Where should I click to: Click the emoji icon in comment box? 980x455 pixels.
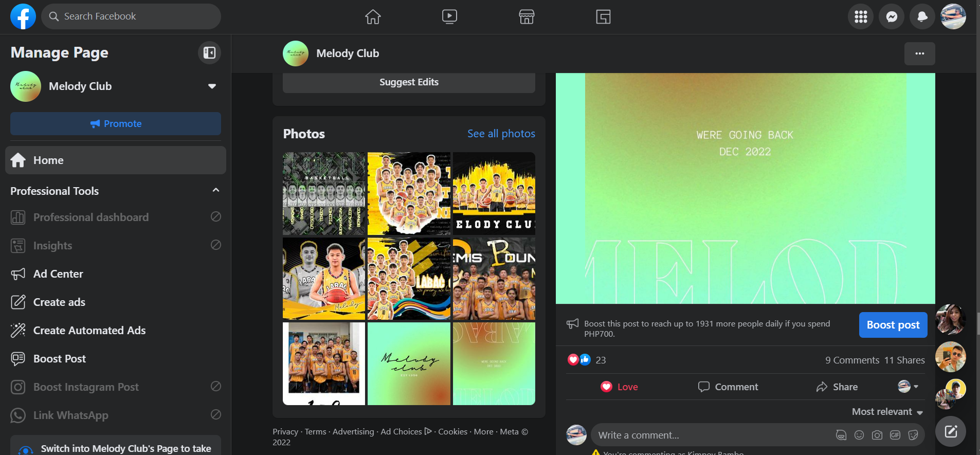click(859, 435)
